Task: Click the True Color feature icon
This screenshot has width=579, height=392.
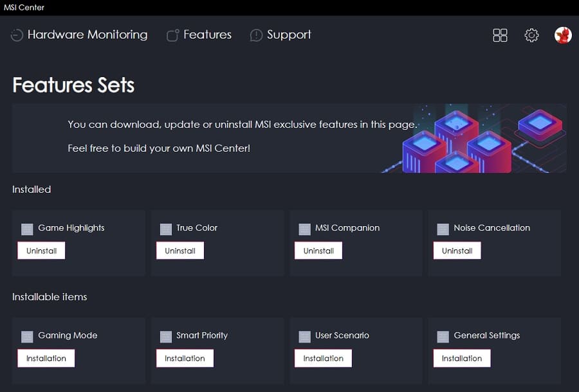Action: pyautogui.click(x=165, y=229)
